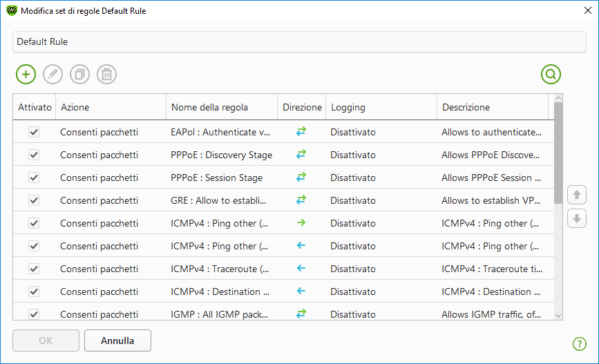
Task: Click the Annulla button
Action: pyautogui.click(x=117, y=341)
